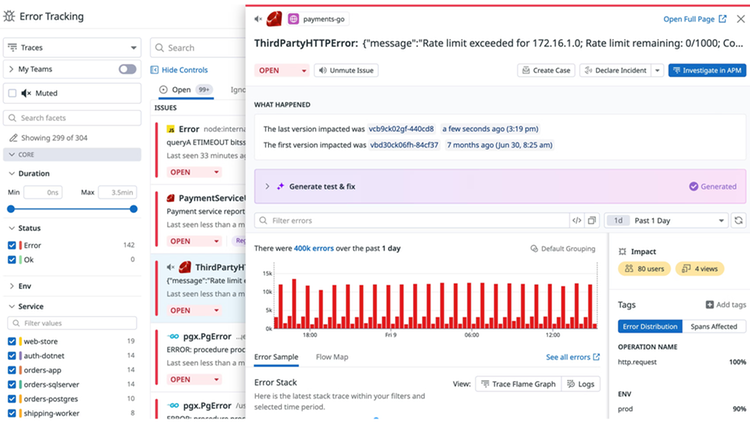Click the sparkle icon in Generate test & fix

point(280,186)
